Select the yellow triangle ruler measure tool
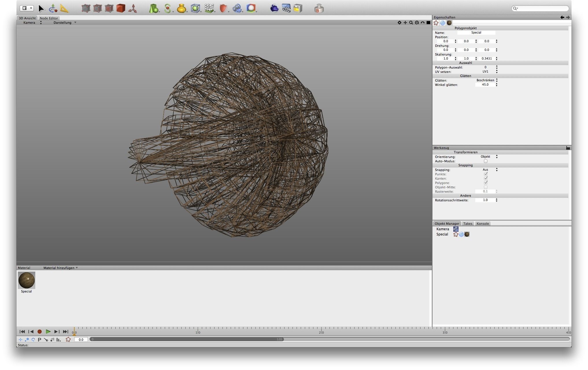The width and height of the screenshot is (588, 370). tap(64, 9)
